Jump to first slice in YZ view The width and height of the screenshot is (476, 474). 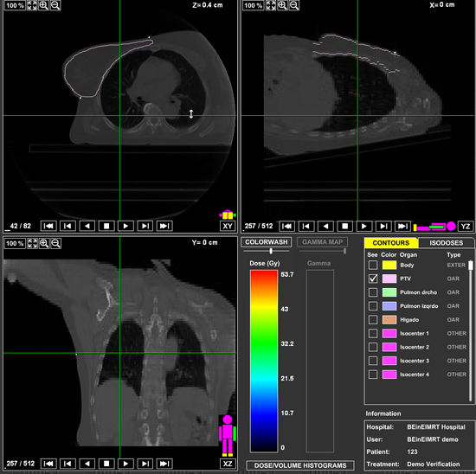pyautogui.click(x=286, y=226)
